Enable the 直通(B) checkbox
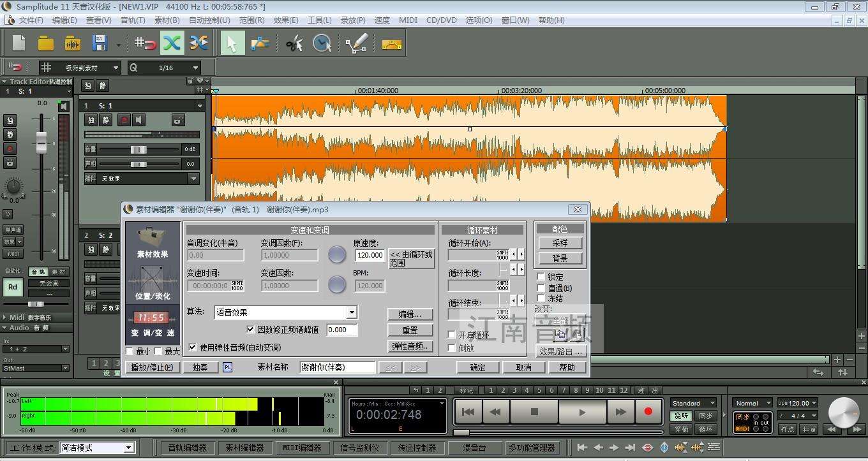Screen dimensions: 868x461 (x=541, y=288)
